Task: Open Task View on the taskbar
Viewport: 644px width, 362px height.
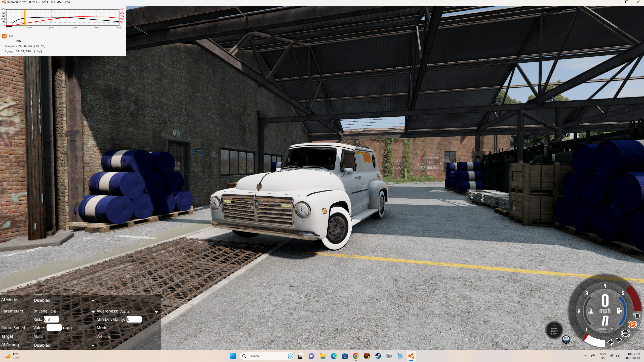Action: (x=300, y=356)
